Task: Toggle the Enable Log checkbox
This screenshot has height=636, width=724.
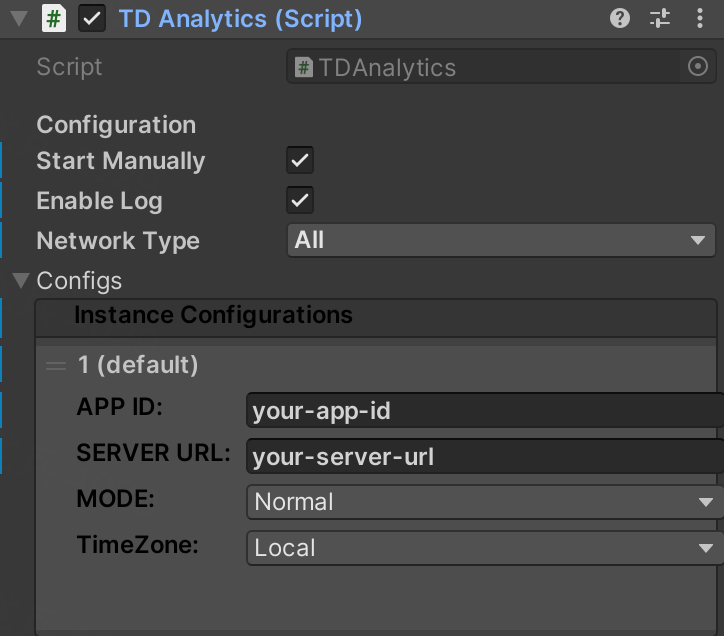Action: pyautogui.click(x=300, y=200)
